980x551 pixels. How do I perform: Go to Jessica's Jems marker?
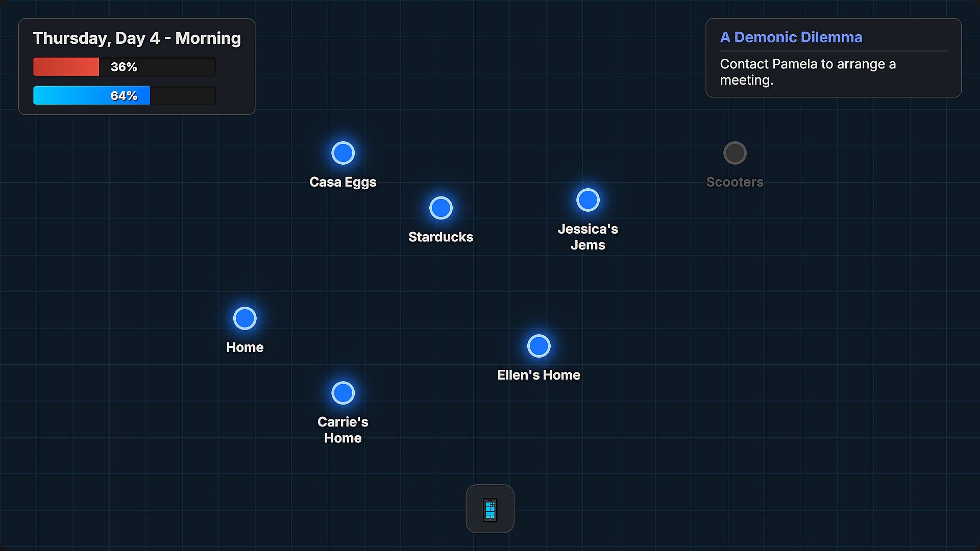pos(588,200)
